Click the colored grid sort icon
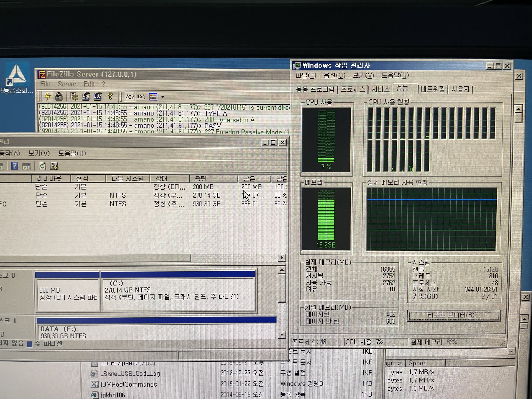532x399 pixels. [153, 97]
